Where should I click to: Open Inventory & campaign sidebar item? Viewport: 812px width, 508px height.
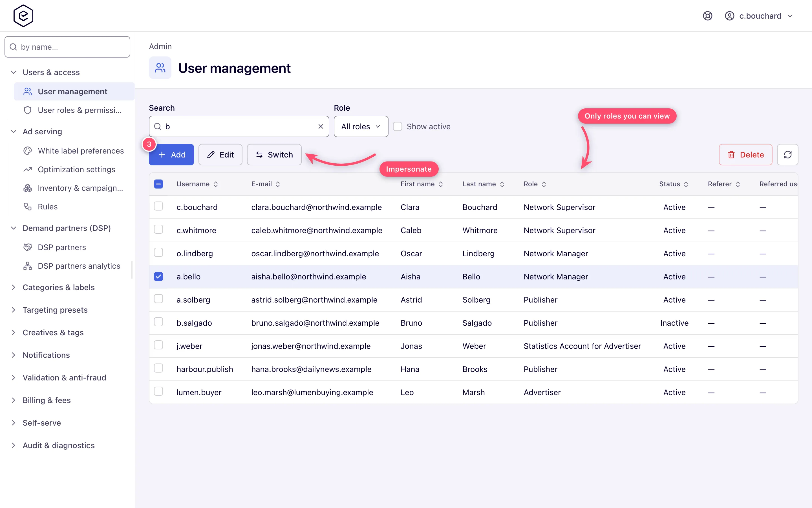click(74, 188)
